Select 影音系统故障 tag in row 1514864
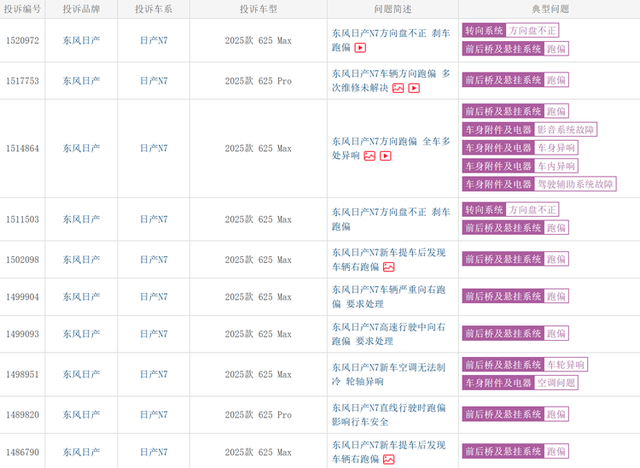 tap(566, 129)
